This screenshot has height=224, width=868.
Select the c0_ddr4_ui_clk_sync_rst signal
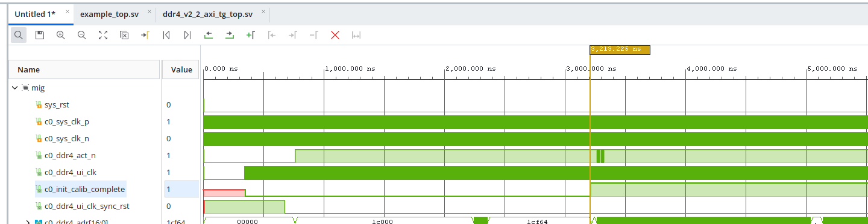click(x=87, y=206)
